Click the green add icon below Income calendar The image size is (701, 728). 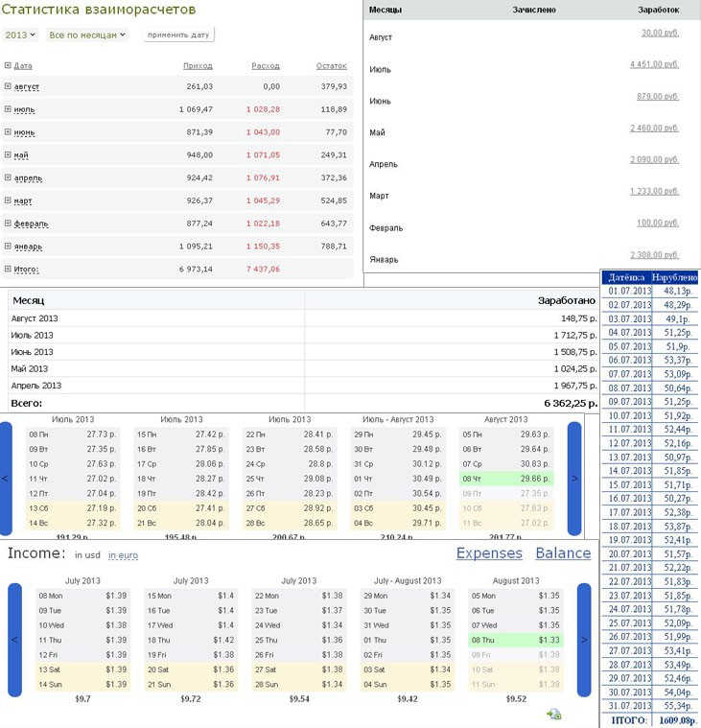coord(553,714)
